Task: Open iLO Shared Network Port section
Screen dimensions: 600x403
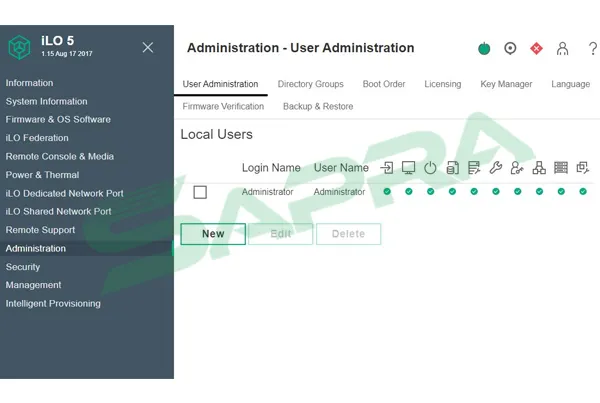Action: pyautogui.click(x=59, y=211)
